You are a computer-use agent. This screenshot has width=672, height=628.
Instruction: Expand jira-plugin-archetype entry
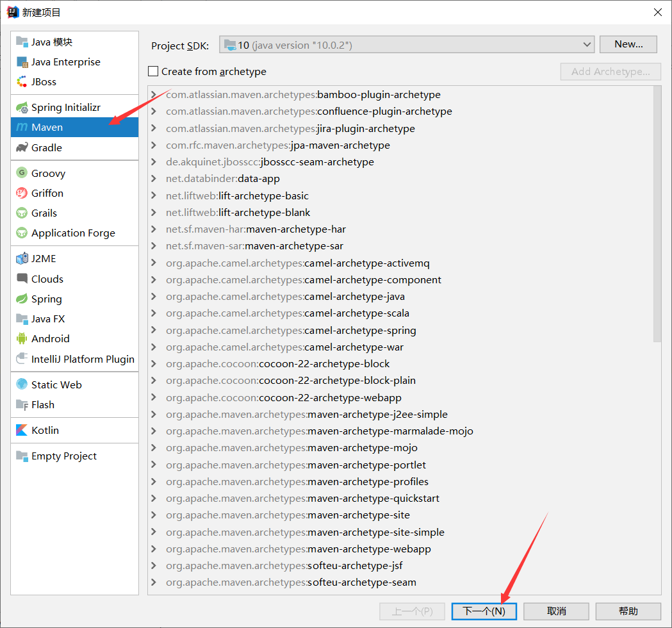154,128
